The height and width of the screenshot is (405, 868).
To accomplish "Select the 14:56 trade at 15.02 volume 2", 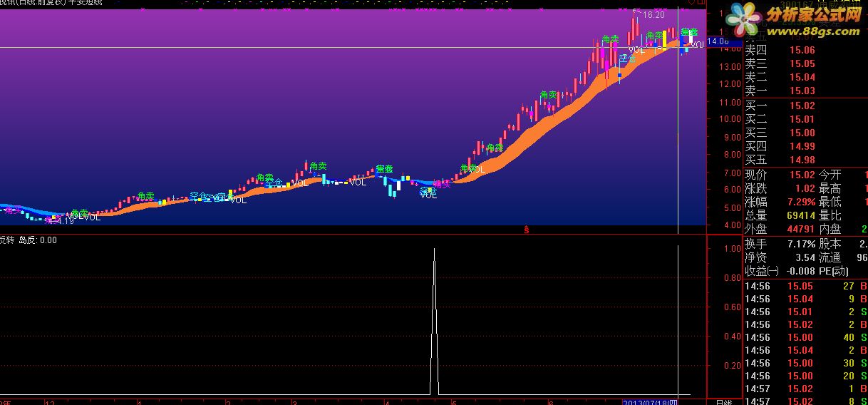I will tap(806, 324).
